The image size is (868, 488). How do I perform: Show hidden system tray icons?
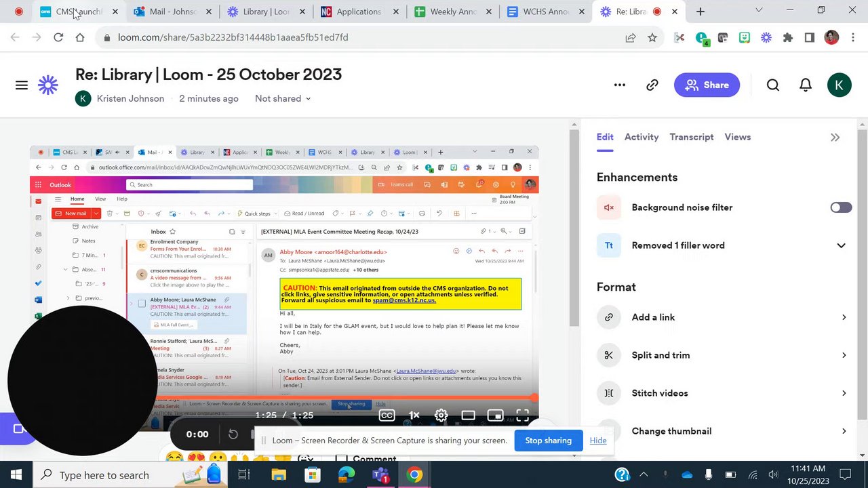[x=644, y=475]
